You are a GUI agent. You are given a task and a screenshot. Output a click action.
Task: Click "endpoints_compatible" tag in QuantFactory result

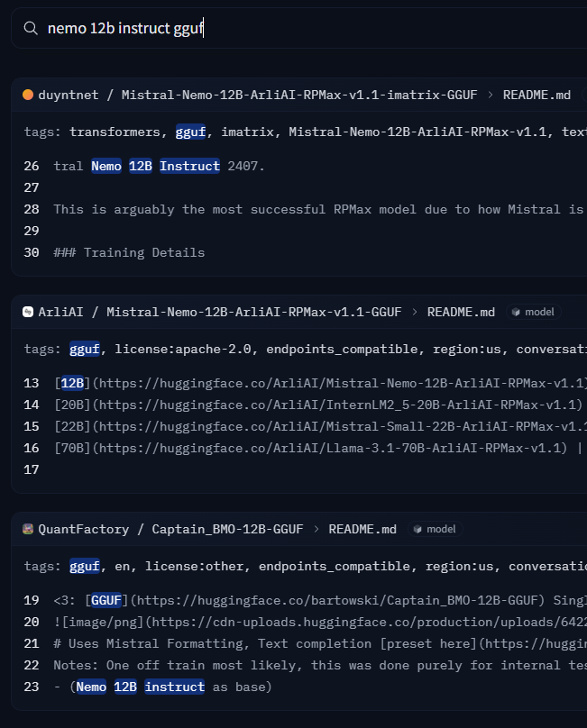click(x=335, y=567)
